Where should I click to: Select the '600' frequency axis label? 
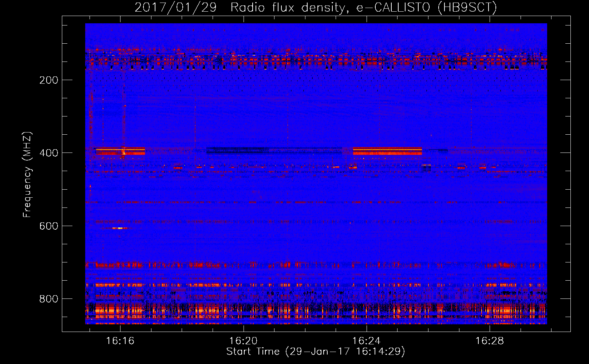pyautogui.click(x=49, y=226)
